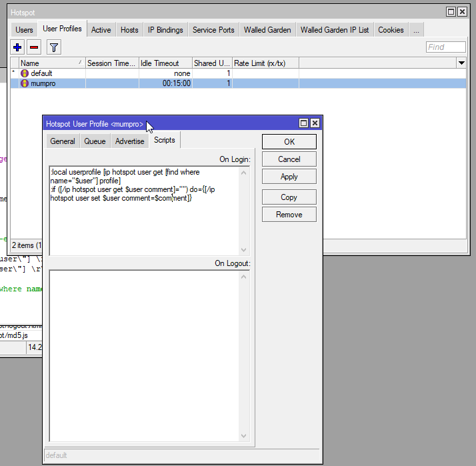Switch to Advertise tab in profile dialog
Viewport: 476px width, 466px height.
129,141
